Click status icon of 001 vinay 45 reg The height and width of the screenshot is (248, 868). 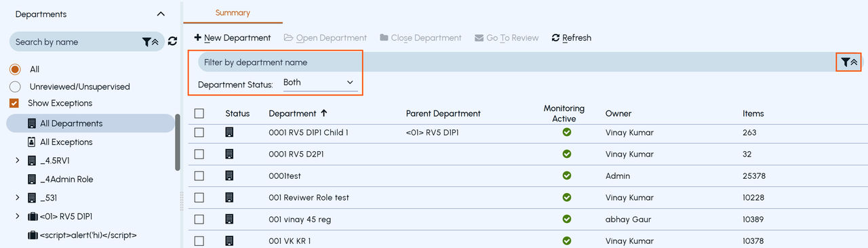pyautogui.click(x=229, y=219)
